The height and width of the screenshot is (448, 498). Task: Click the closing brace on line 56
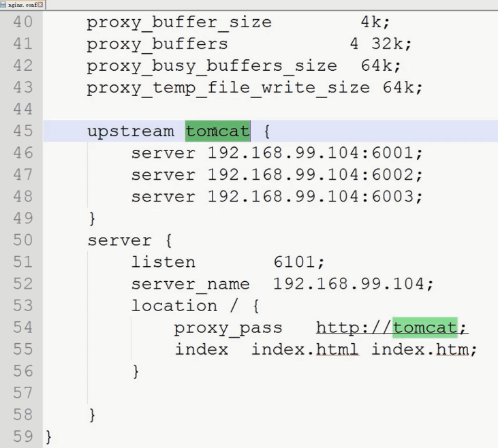point(136,372)
